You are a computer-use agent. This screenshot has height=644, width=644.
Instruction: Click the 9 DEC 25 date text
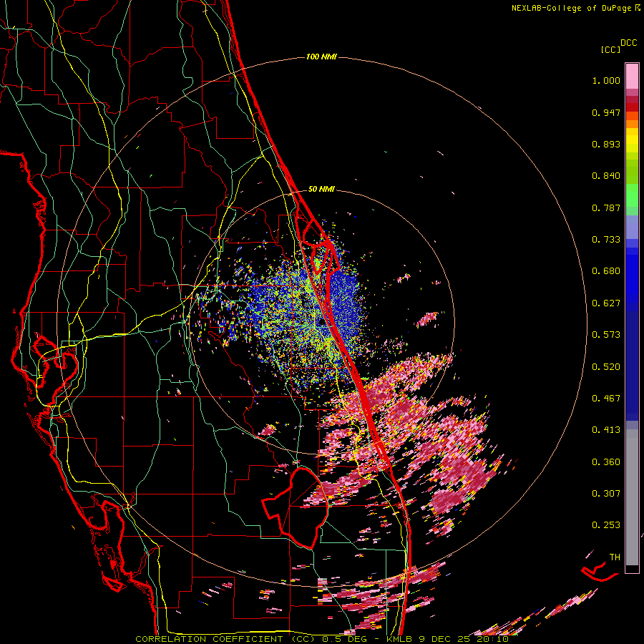(444, 639)
